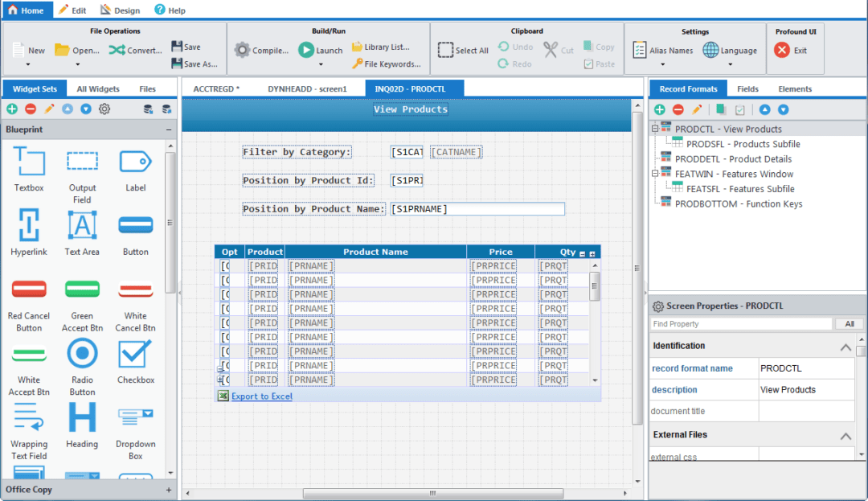868x501 pixels.
Task: Collapse the Blueprint widget set
Action: point(169,129)
